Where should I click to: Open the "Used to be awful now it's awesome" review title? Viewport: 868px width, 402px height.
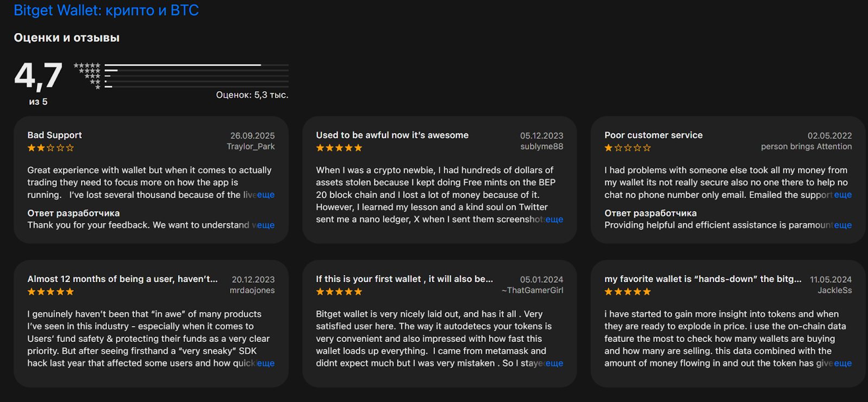[392, 135]
